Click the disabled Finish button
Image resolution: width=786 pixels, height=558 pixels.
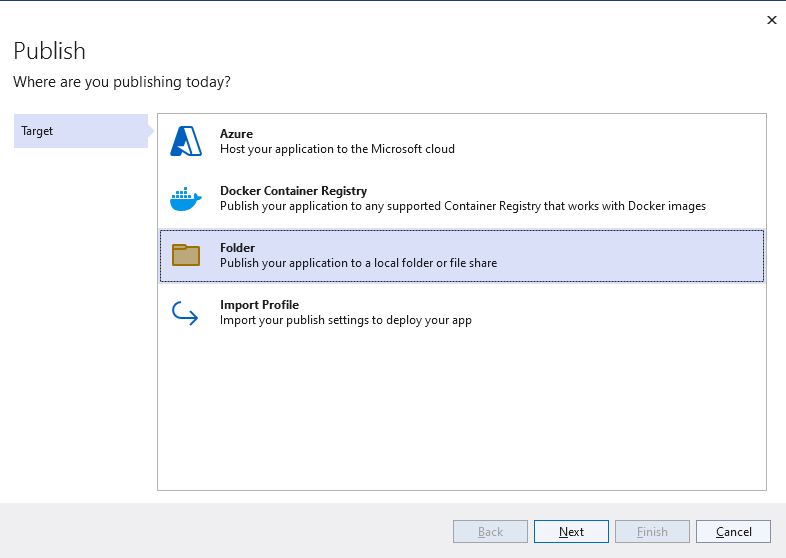pos(652,531)
